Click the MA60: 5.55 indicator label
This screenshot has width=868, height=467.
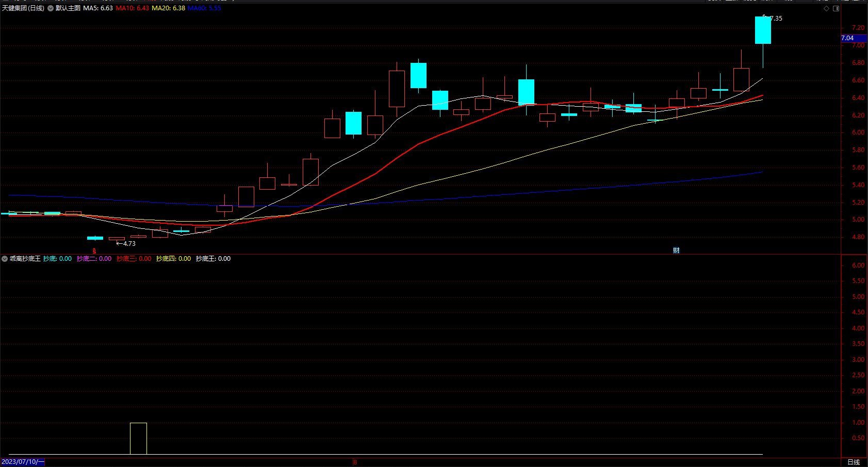[205, 8]
